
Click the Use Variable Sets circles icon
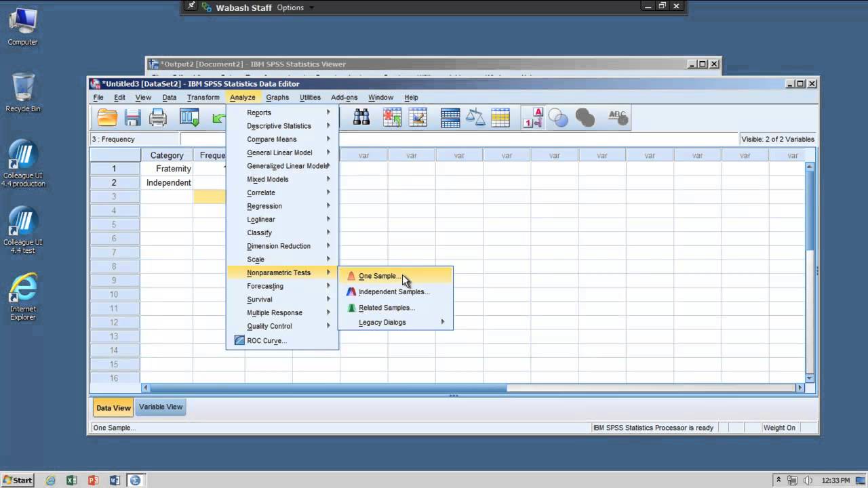tap(558, 117)
